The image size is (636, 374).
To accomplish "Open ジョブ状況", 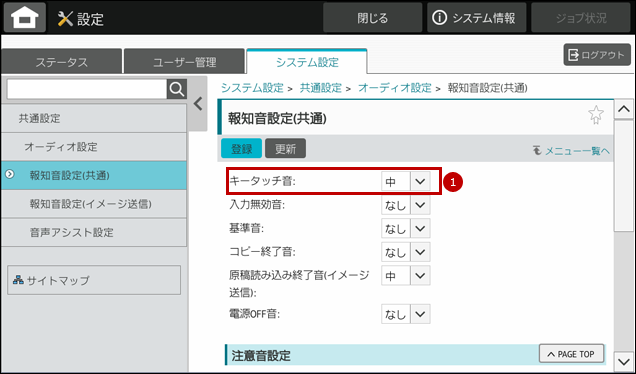I will [581, 18].
